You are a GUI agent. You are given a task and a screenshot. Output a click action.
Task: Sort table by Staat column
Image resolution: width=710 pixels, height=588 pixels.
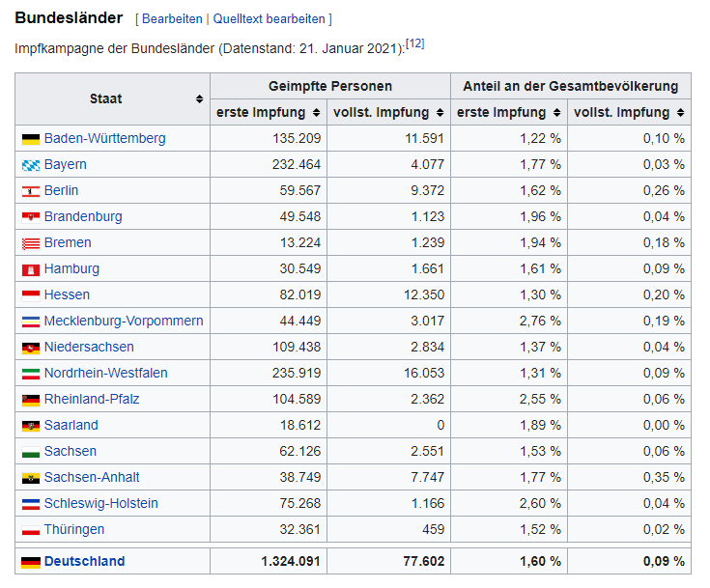199,99
